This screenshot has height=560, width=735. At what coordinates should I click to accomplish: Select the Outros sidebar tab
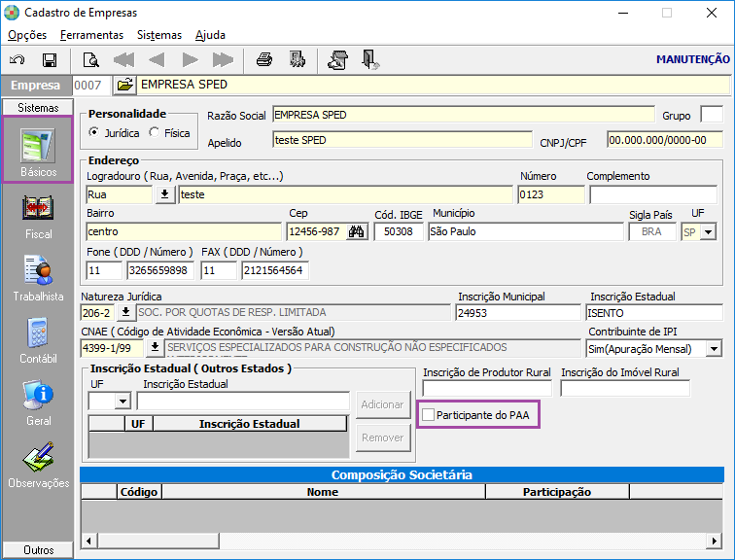coord(38,549)
